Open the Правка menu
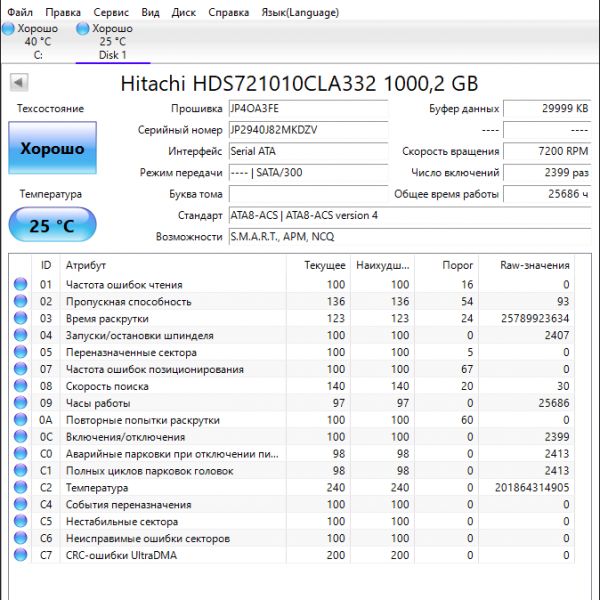The image size is (600, 600). click(63, 12)
